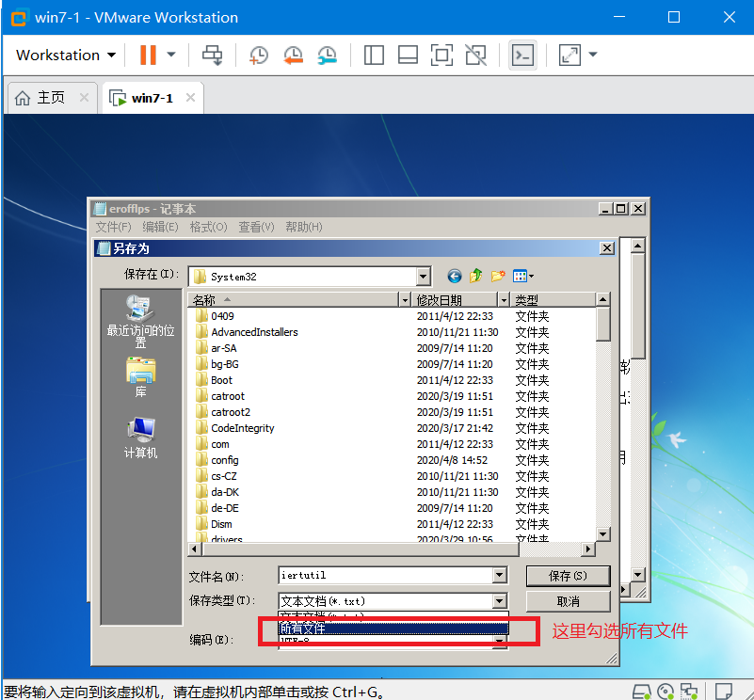Pause the virtual machine
Screen dimensions: 754x700
click(x=148, y=55)
